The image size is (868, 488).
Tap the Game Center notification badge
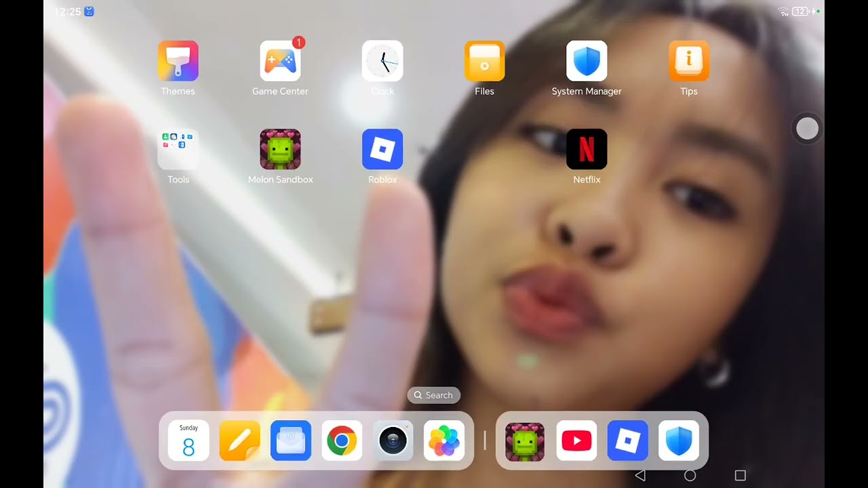pyautogui.click(x=298, y=43)
